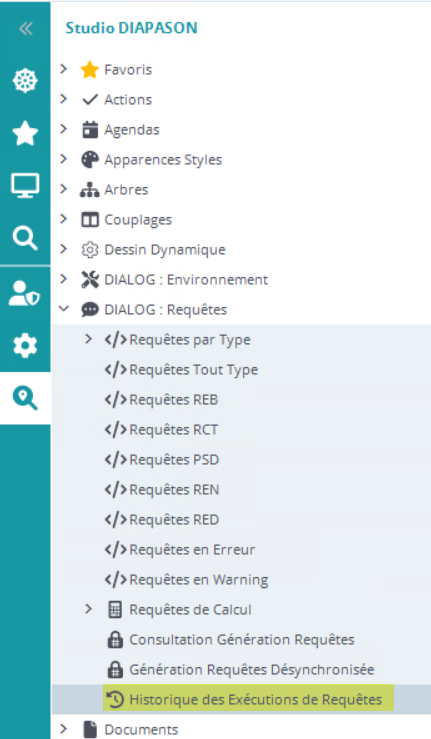Screen dimensions: 431x739
Task: Open Requêtes en Warning entry
Action: coord(199,580)
